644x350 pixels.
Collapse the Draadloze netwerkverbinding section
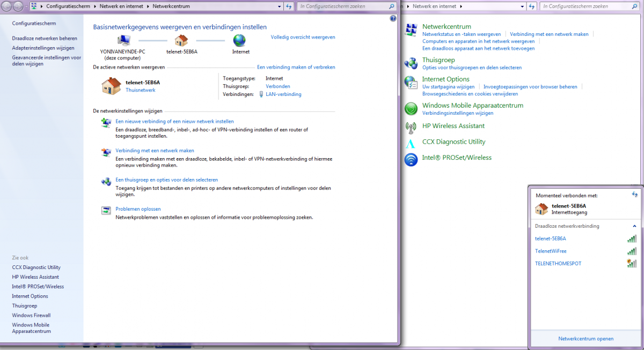[x=634, y=226]
